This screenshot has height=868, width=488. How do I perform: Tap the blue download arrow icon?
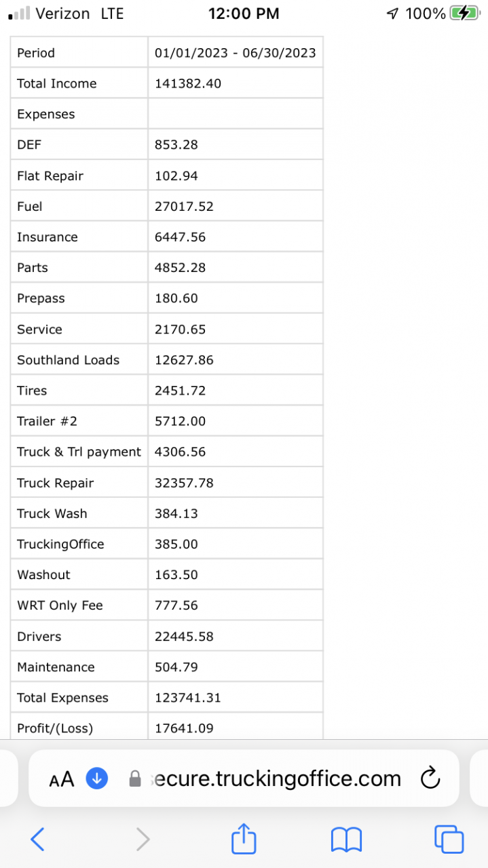(97, 778)
